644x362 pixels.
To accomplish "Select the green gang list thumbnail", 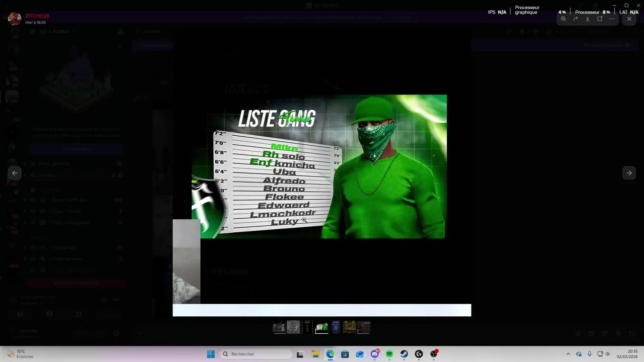I will 321,327.
